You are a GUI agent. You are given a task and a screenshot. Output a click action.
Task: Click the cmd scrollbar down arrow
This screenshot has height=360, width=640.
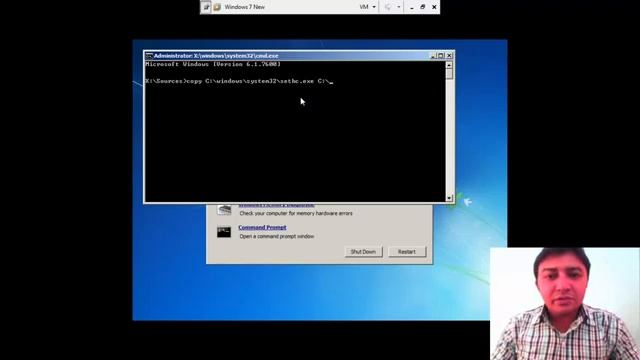click(x=449, y=198)
